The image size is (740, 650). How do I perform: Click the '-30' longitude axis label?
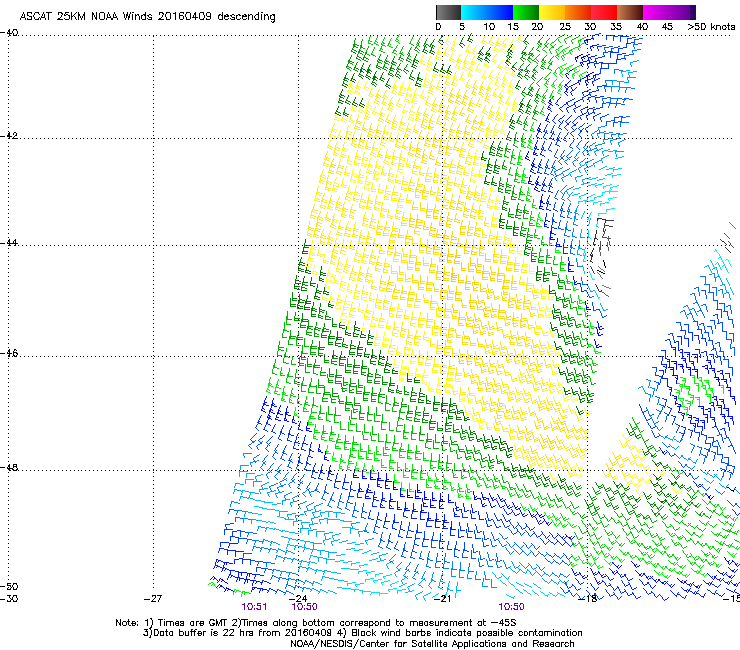[9, 599]
